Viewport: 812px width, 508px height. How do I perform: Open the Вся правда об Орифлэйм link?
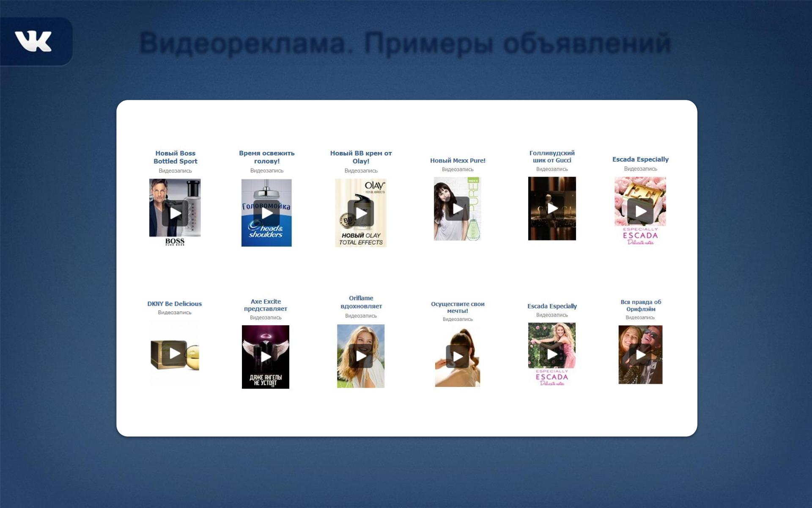click(640, 305)
